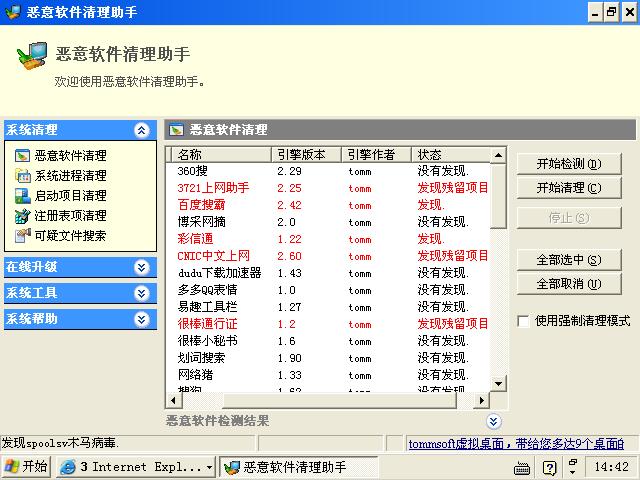Click the 注册表项清理 icon
The height and width of the screenshot is (480, 640).
[x=22, y=216]
